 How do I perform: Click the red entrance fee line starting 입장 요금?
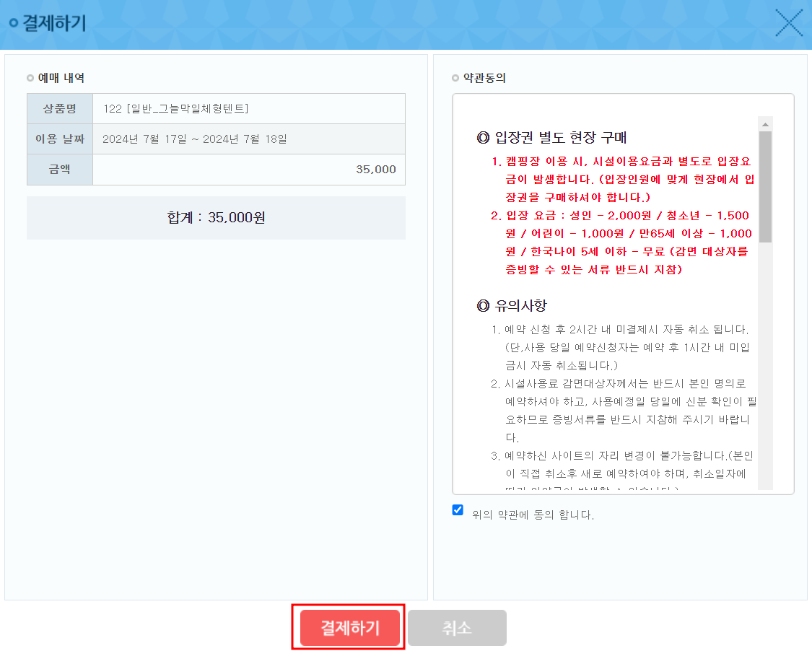tap(621, 242)
